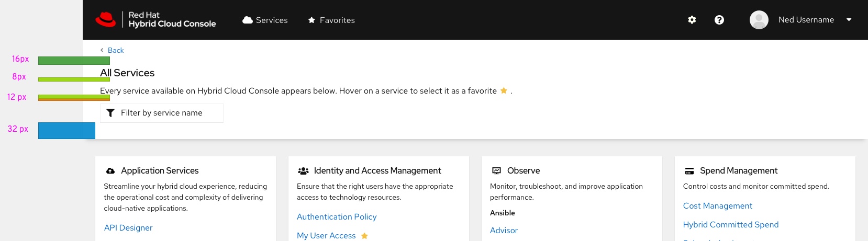The width and height of the screenshot is (868, 241).
Task: Open the Favorites menu
Action: pyautogui.click(x=331, y=20)
